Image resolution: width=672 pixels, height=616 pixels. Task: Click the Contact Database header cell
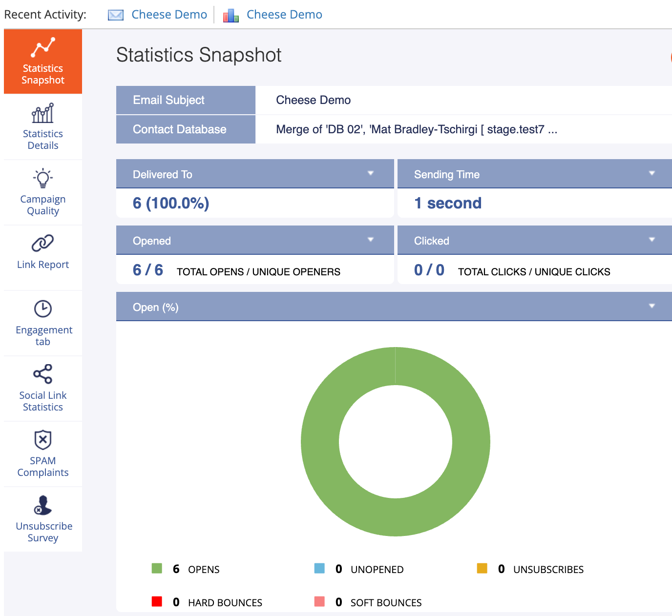186,129
